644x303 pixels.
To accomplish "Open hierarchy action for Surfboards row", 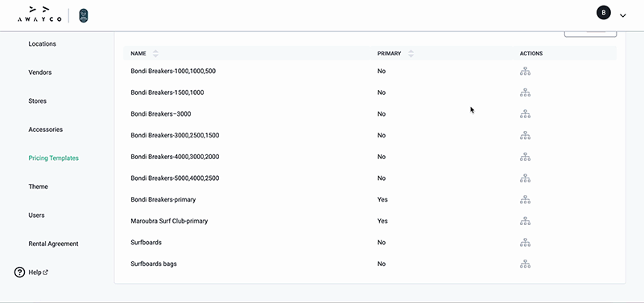I will coord(525,242).
